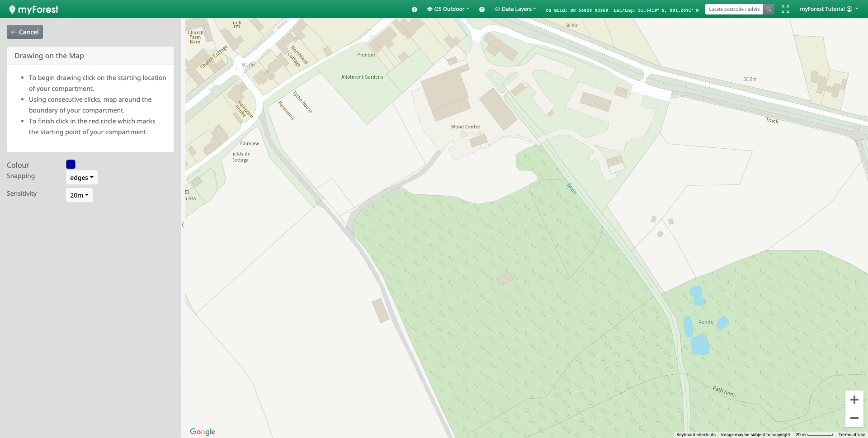The height and width of the screenshot is (438, 868).
Task: Open the Data Layers dropdown
Action: tap(515, 9)
